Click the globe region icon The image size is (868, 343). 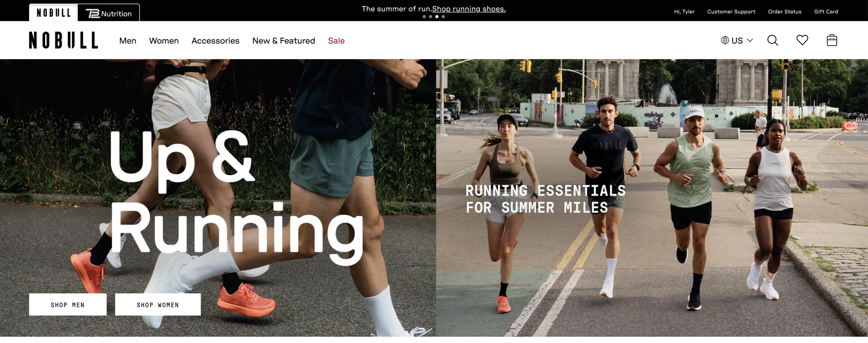pyautogui.click(x=725, y=40)
